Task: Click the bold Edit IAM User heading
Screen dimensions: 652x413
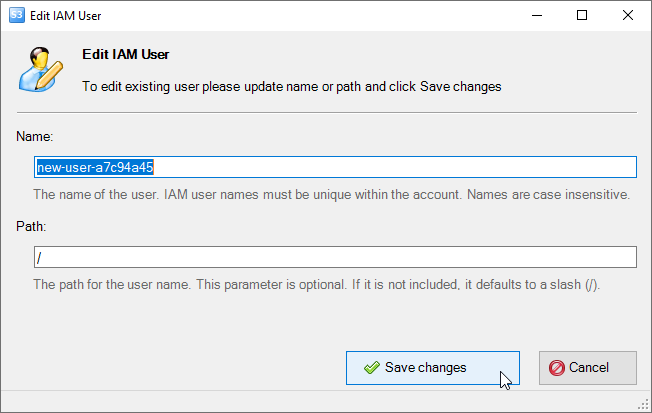Action: pos(126,54)
